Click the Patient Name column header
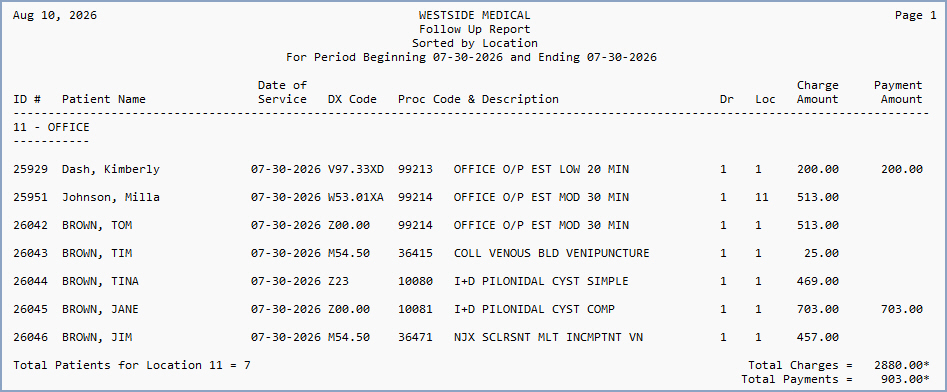Image resolution: width=947 pixels, height=392 pixels. (x=104, y=99)
